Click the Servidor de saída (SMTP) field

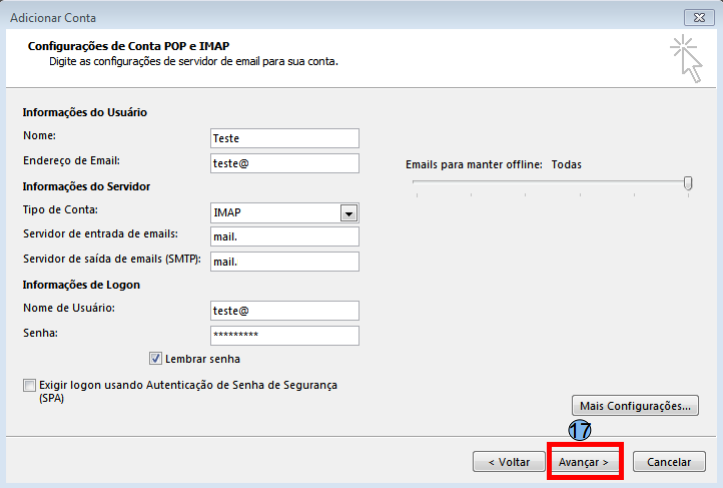point(284,262)
